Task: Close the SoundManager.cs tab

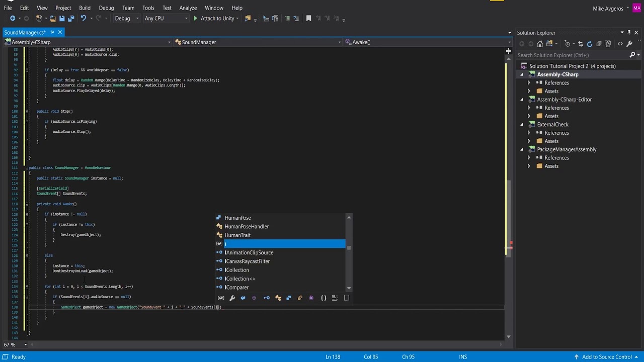Action: [59, 32]
